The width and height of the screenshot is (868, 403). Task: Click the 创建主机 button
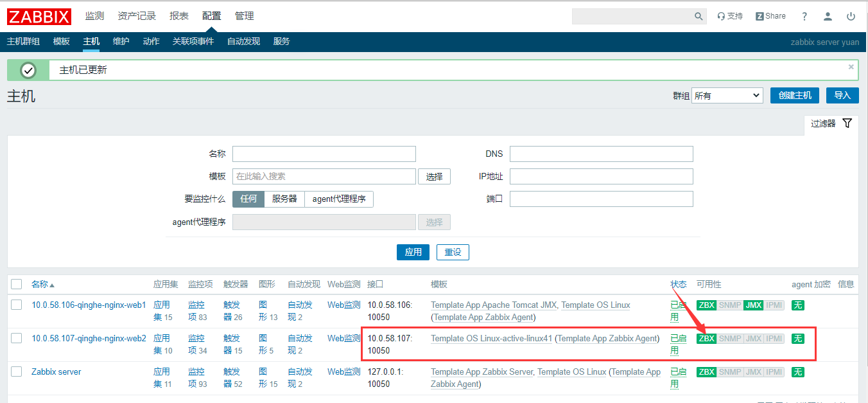coord(795,95)
